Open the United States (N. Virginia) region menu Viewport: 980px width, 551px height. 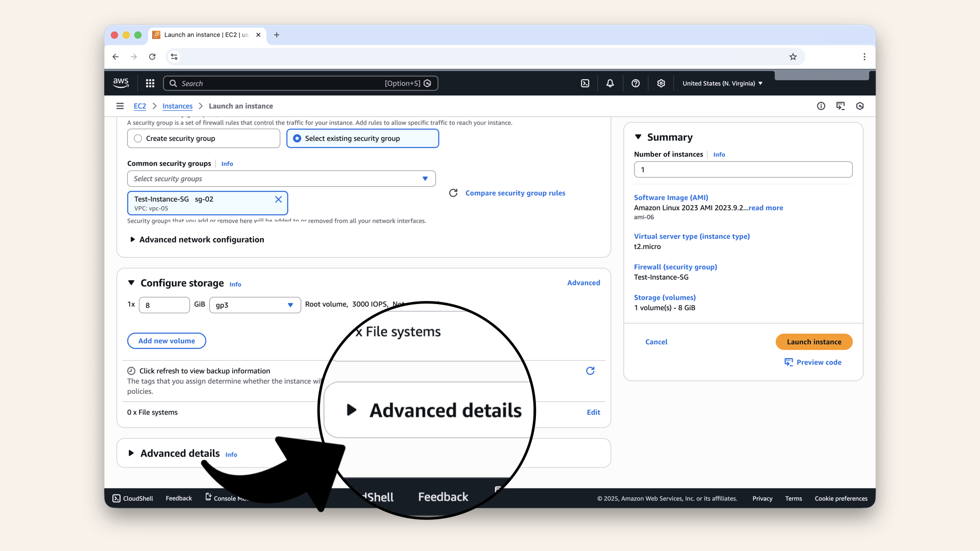[x=722, y=83]
